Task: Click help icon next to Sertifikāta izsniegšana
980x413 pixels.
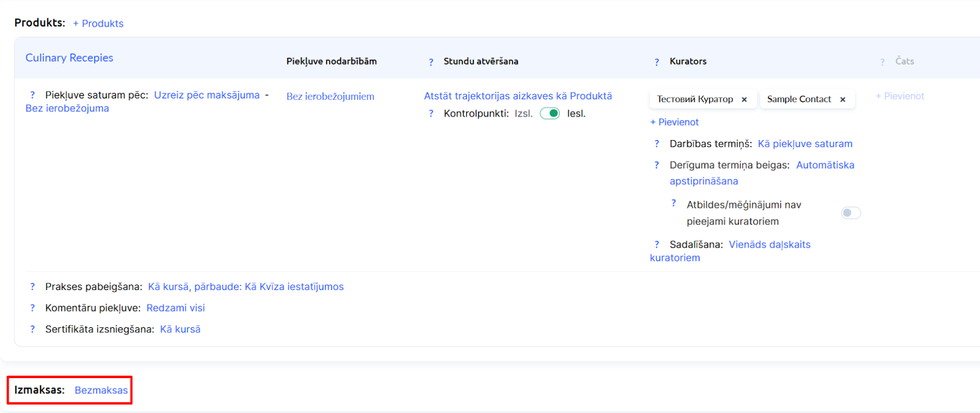Action: [x=32, y=329]
